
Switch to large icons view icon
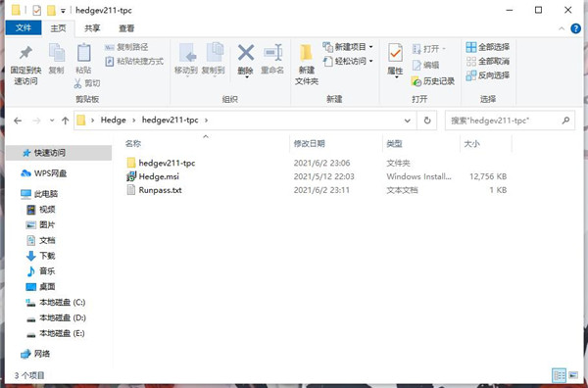coord(573,375)
